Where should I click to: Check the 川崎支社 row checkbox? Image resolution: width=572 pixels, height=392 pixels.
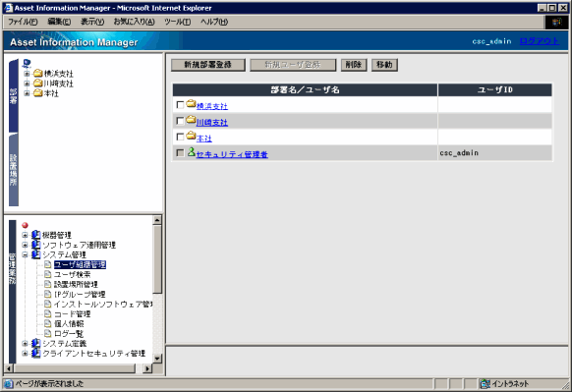(180, 121)
